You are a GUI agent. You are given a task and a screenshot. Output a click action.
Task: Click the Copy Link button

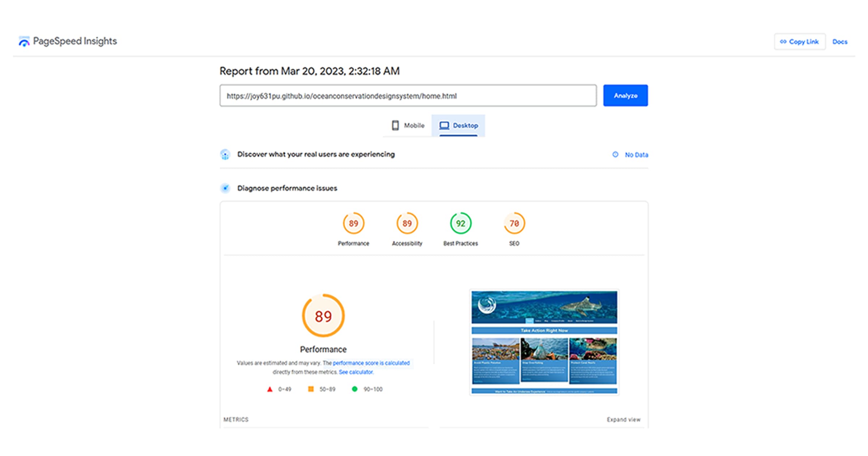pyautogui.click(x=799, y=42)
